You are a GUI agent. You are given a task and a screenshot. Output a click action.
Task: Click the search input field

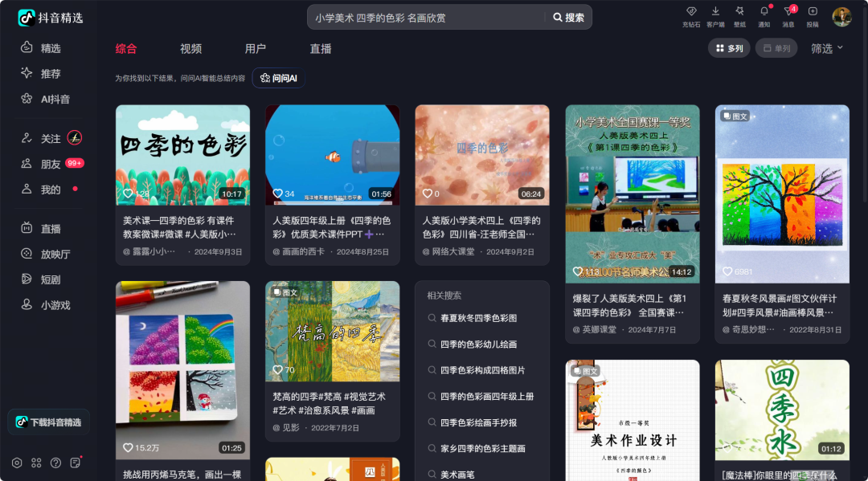pyautogui.click(x=426, y=18)
